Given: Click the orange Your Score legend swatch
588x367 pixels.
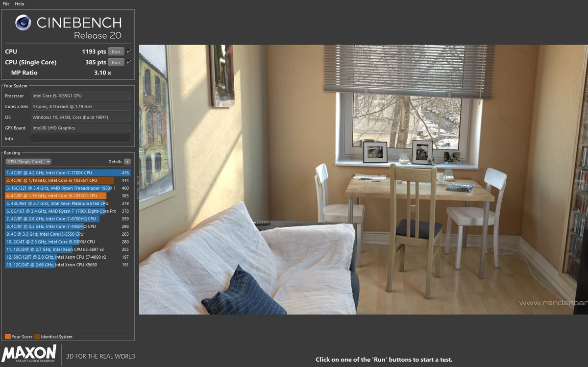Looking at the screenshot, I should point(8,337).
